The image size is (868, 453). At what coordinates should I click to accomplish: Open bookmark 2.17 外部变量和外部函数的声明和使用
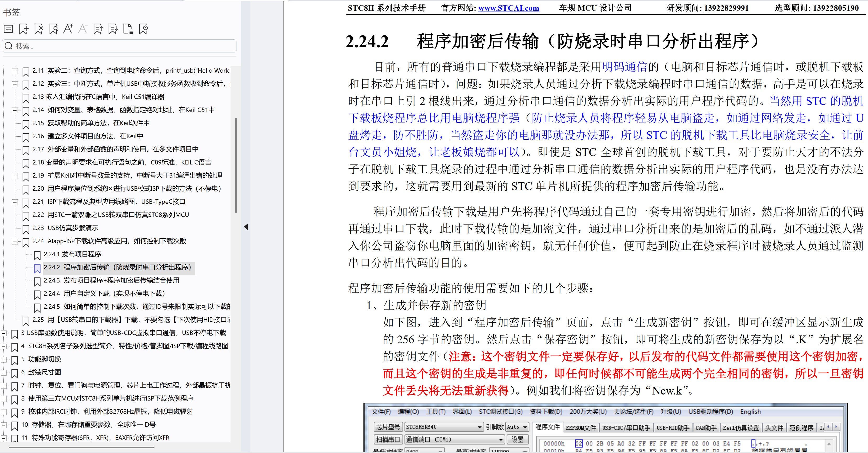pos(115,149)
